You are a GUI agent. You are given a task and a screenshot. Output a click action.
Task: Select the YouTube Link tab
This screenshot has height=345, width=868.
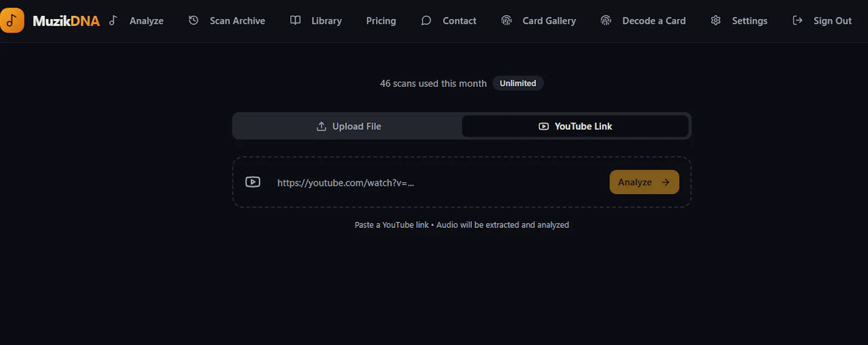pyautogui.click(x=575, y=126)
